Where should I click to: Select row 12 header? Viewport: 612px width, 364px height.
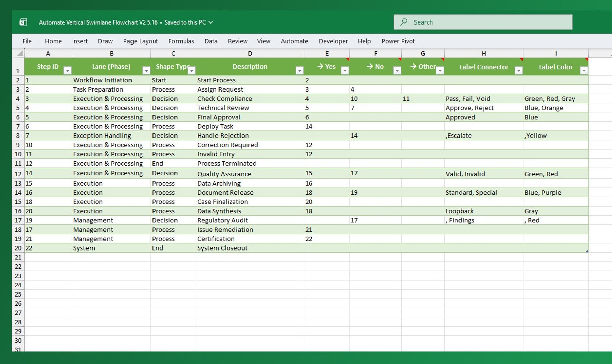[x=18, y=173]
